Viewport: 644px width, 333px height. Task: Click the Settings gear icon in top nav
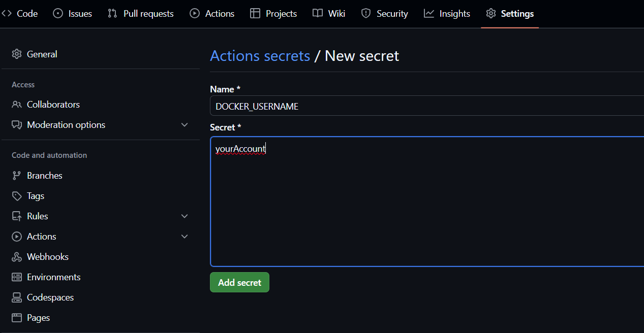pyautogui.click(x=490, y=14)
